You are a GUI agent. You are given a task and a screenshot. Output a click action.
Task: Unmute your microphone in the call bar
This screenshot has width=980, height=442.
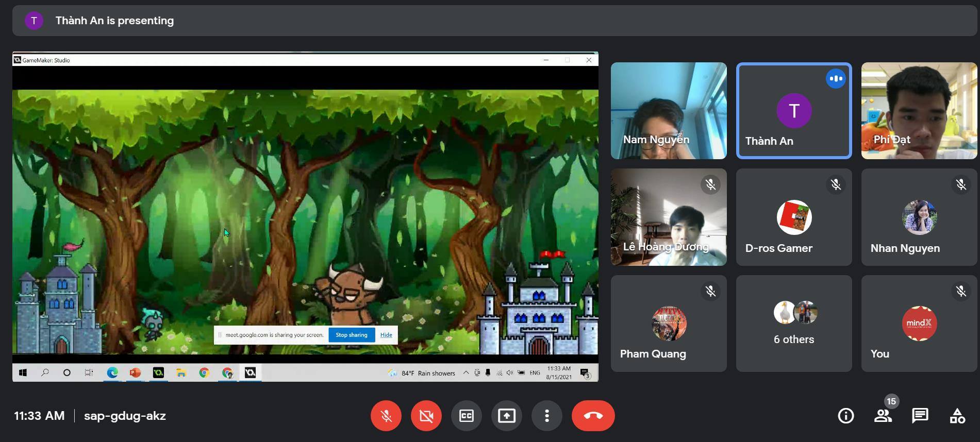pos(386,416)
